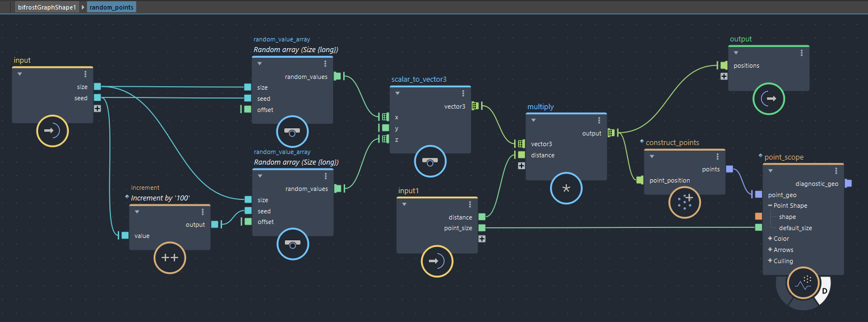Add a new port on the output node
The height and width of the screenshot is (322, 868).
(x=724, y=77)
